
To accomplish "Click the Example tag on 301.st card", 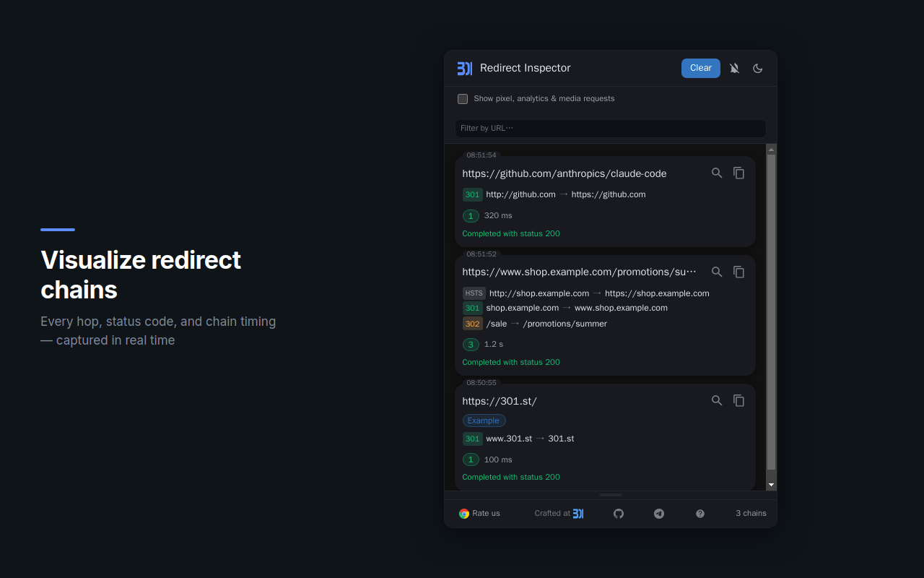I will (x=484, y=420).
